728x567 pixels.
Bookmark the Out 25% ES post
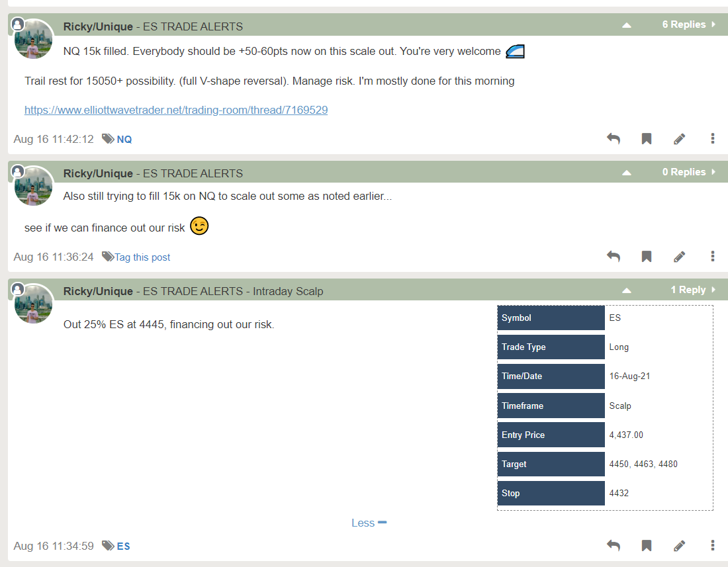tap(647, 545)
